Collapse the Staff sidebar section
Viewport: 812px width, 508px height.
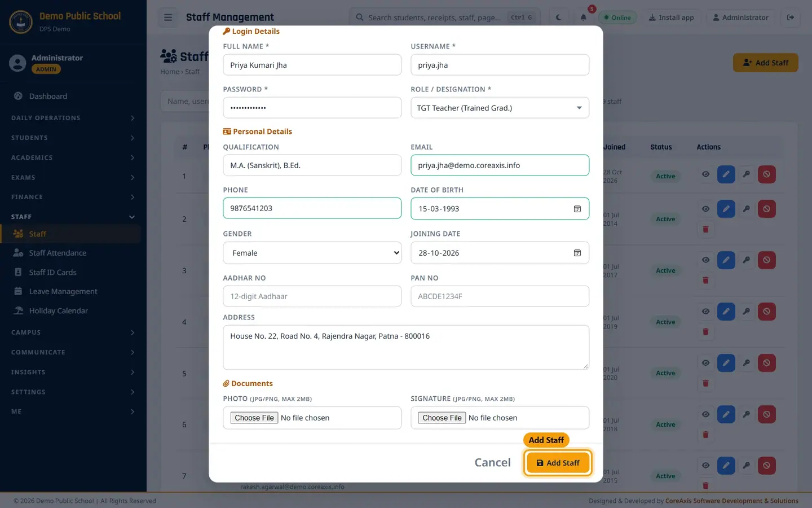tap(73, 217)
